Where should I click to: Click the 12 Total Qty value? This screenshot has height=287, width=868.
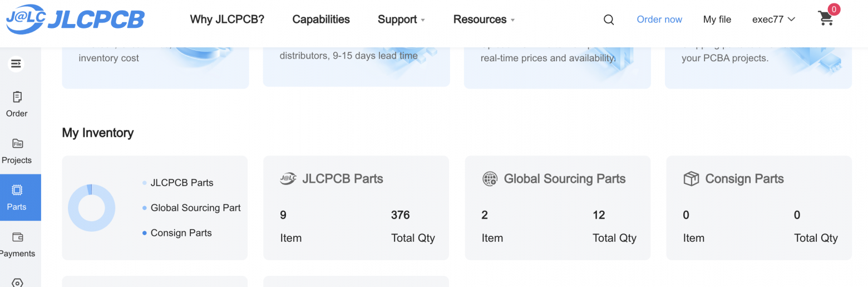point(599,215)
